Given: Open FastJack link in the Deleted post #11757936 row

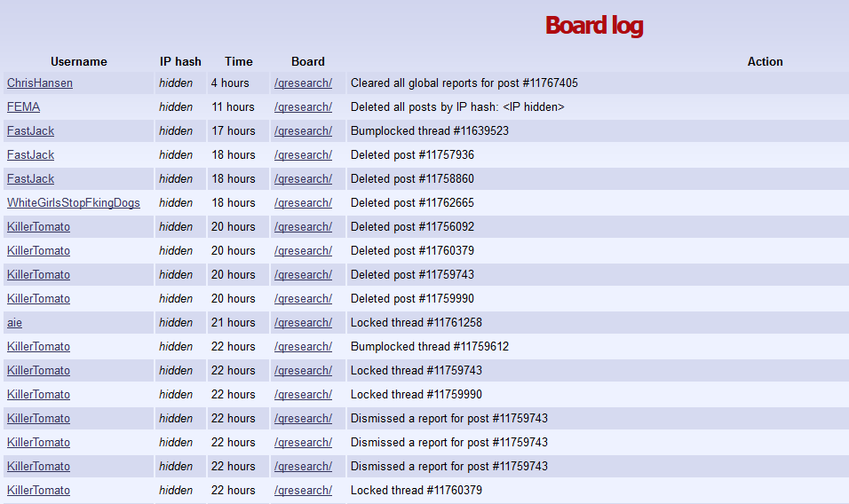Looking at the screenshot, I should 30,154.
